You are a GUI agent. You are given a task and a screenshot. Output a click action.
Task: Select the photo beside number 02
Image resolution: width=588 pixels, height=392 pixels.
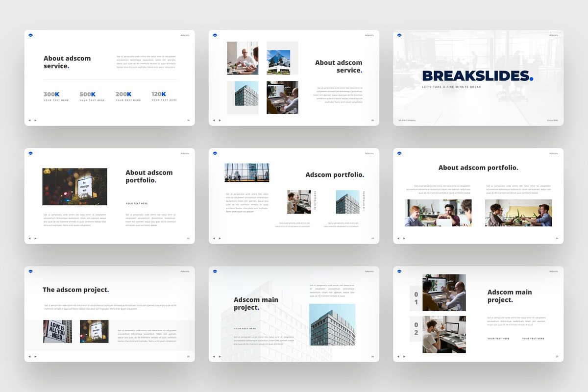pos(444,334)
